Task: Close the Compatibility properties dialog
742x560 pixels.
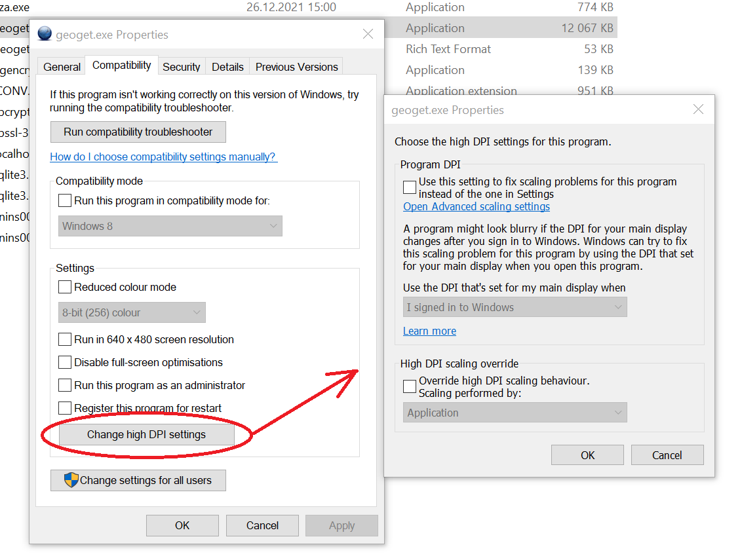Action: [x=368, y=34]
